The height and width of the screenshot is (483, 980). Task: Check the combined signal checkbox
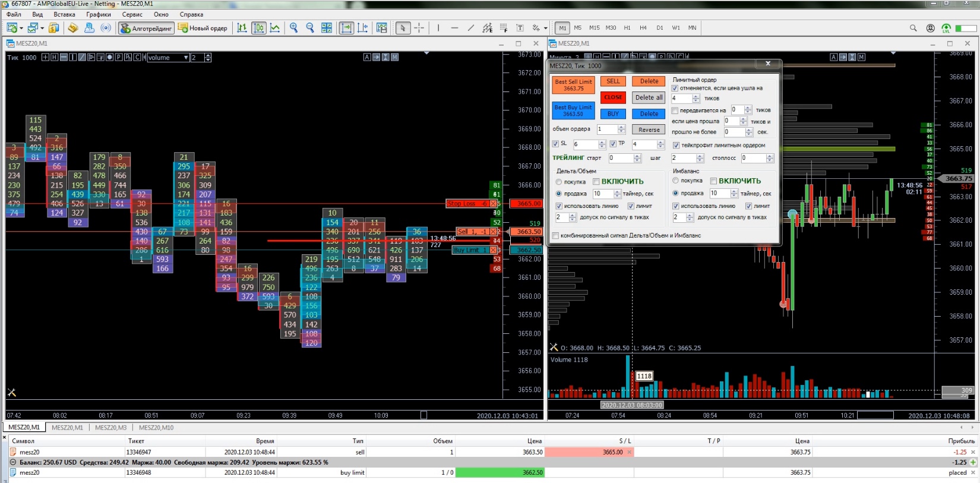coord(555,236)
